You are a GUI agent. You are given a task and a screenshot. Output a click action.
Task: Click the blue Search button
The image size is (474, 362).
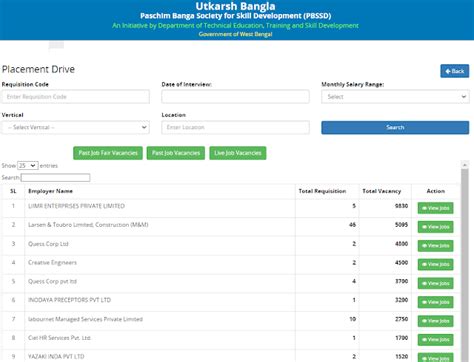pyautogui.click(x=395, y=127)
